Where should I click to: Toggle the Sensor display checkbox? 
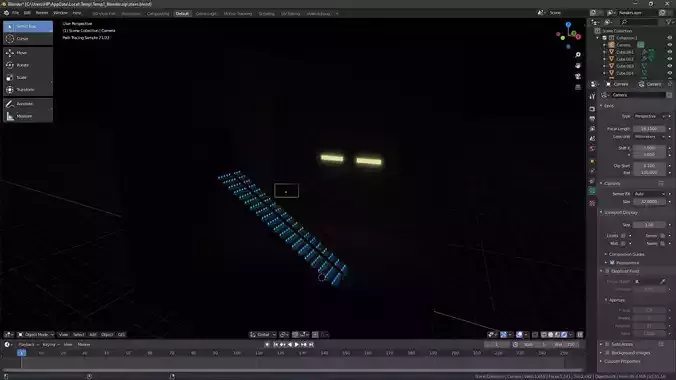click(663, 236)
